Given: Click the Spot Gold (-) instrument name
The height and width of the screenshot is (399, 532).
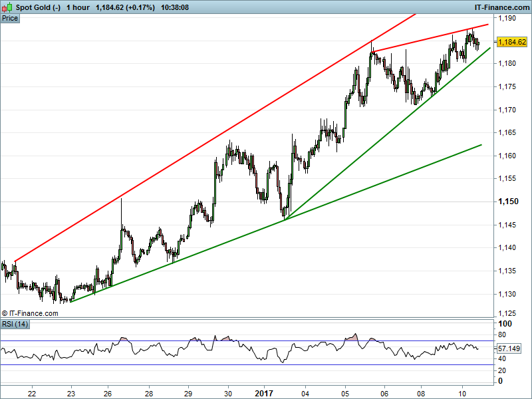Looking at the screenshot, I should [38, 7].
